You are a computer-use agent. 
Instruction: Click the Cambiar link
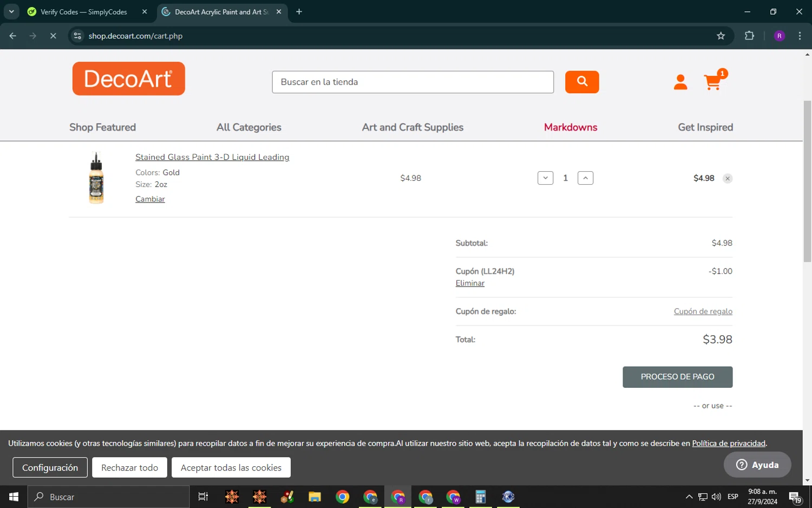tap(150, 199)
